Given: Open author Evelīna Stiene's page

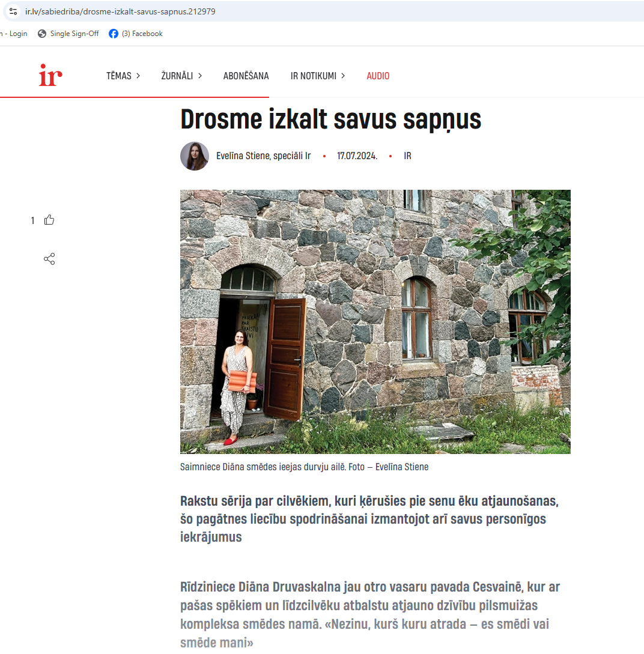Looking at the screenshot, I should point(263,156).
